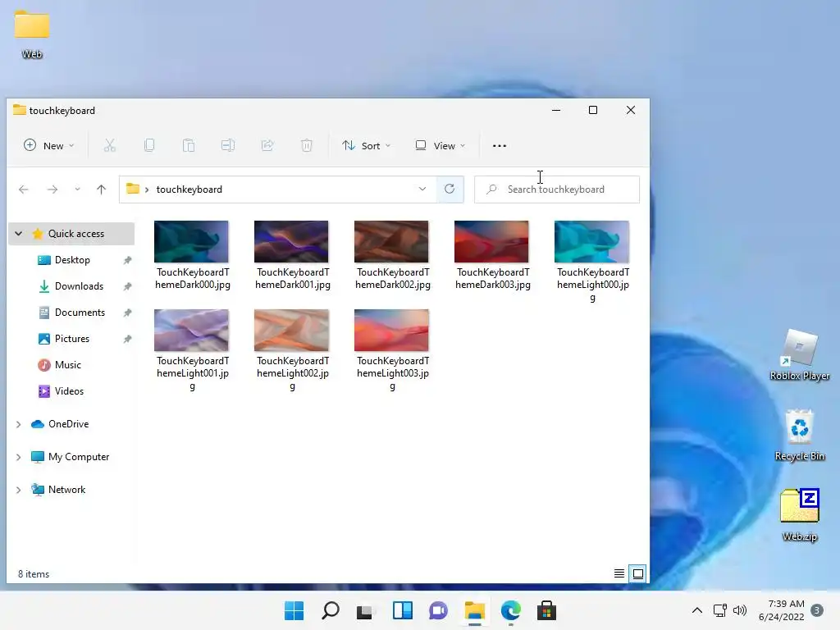Click the Search touchkeyboard field
The width and height of the screenshot is (840, 630).
coord(557,189)
